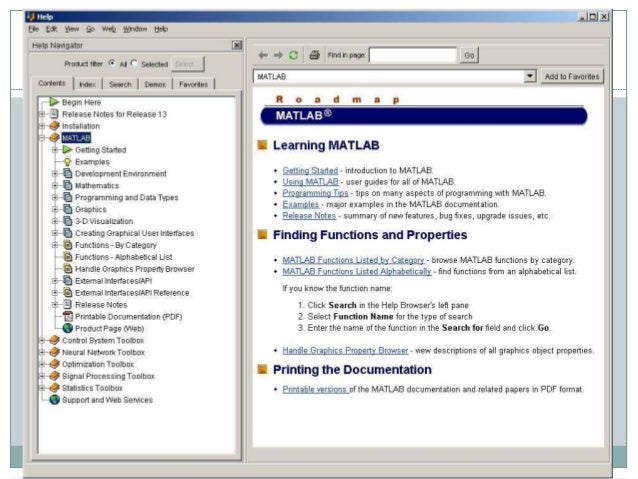
Task: Click the globe icon beside Support and Web Services
Action: pyautogui.click(x=54, y=400)
